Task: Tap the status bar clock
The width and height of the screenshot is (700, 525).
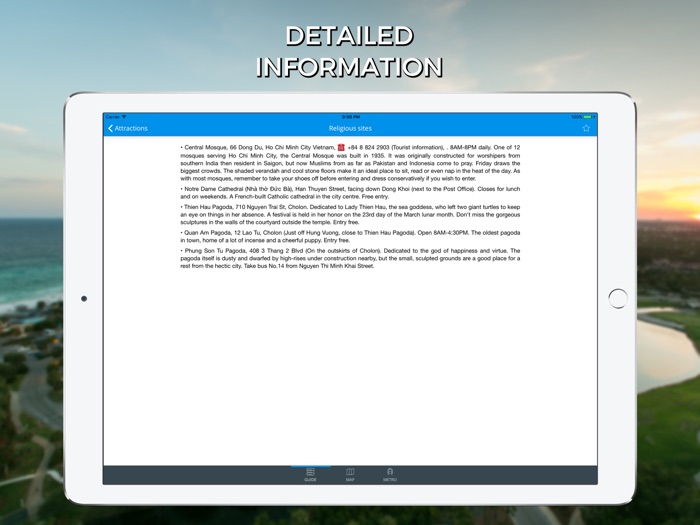Action: [x=350, y=117]
